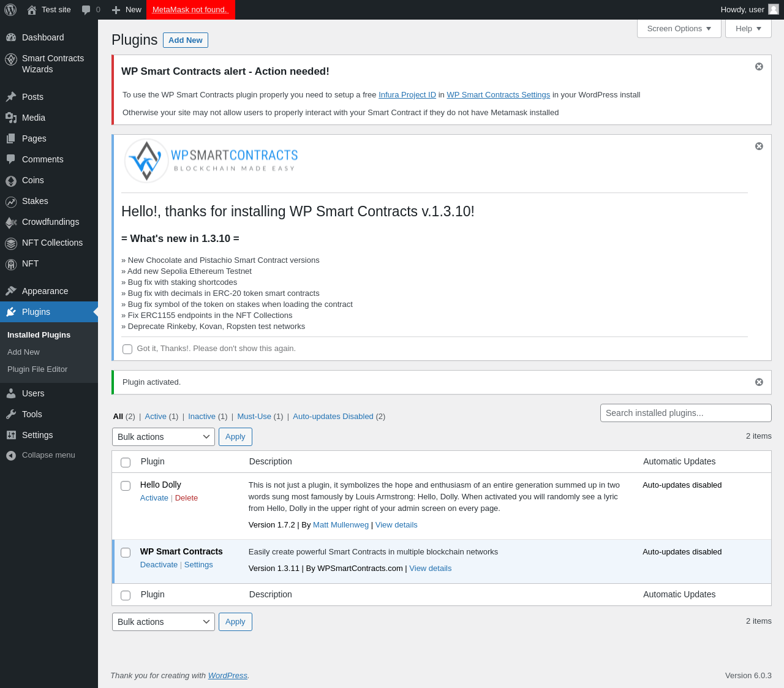Click the Plugins plug icon

(11, 312)
